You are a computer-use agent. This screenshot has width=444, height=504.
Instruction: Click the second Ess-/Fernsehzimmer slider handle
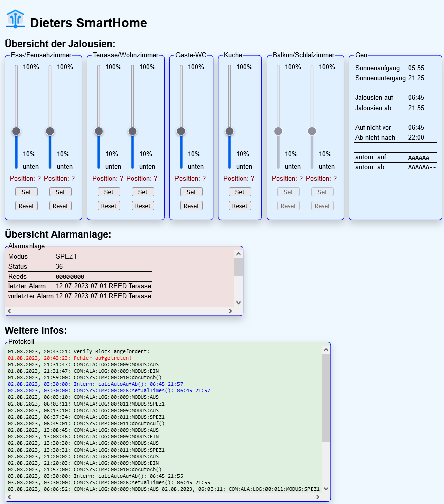coord(50,131)
